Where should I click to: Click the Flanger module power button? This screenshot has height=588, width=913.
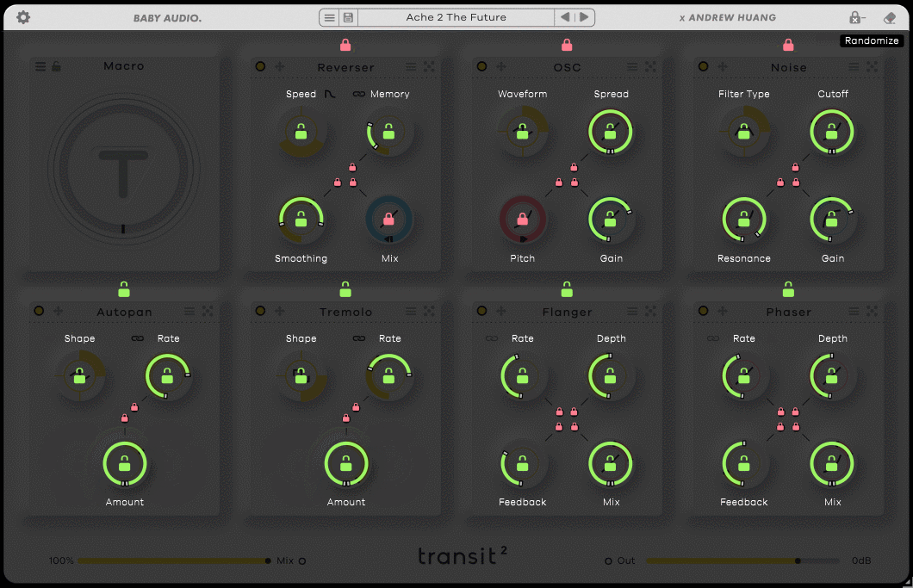[x=481, y=311]
